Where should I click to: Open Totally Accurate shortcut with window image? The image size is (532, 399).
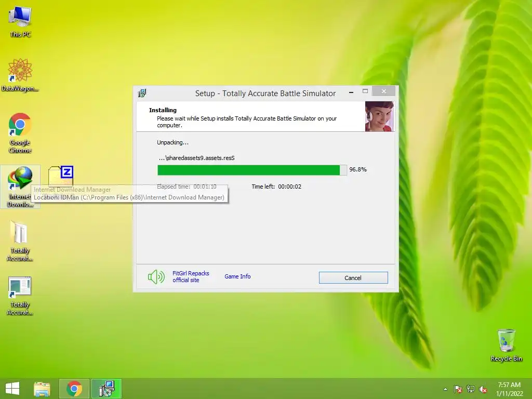click(x=20, y=296)
